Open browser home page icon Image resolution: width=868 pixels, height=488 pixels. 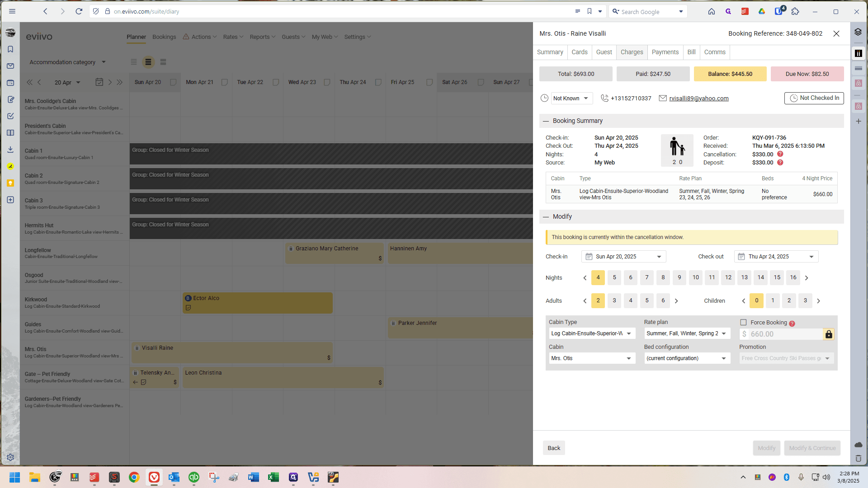712,11
